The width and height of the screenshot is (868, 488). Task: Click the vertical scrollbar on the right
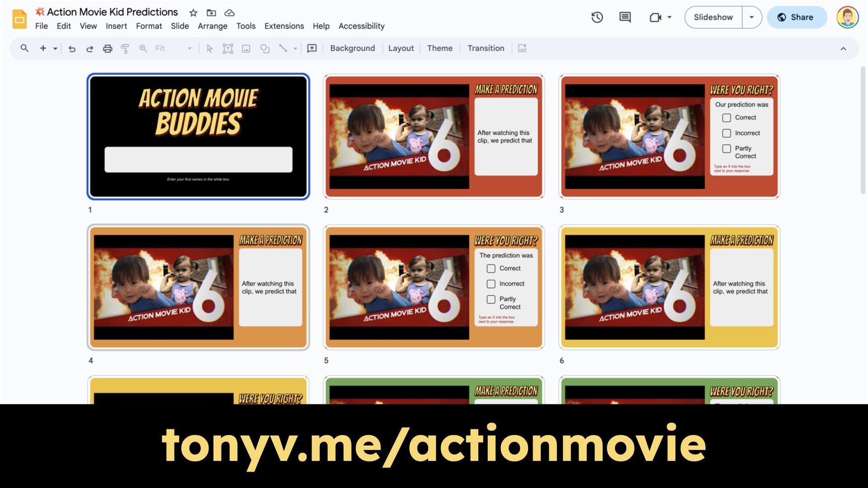coord(863,130)
